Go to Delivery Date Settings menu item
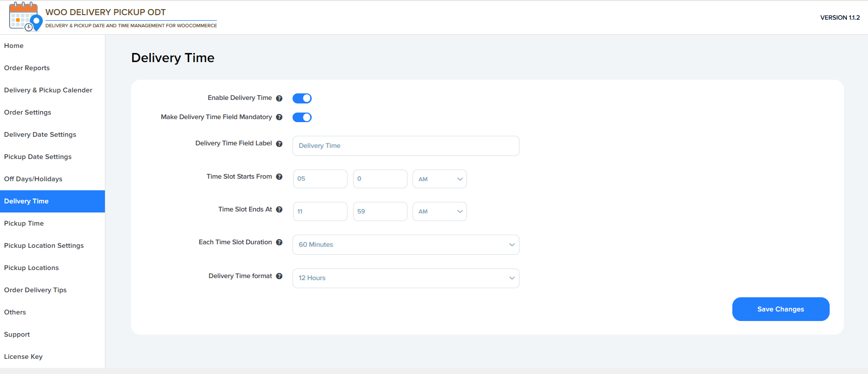 pyautogui.click(x=40, y=135)
